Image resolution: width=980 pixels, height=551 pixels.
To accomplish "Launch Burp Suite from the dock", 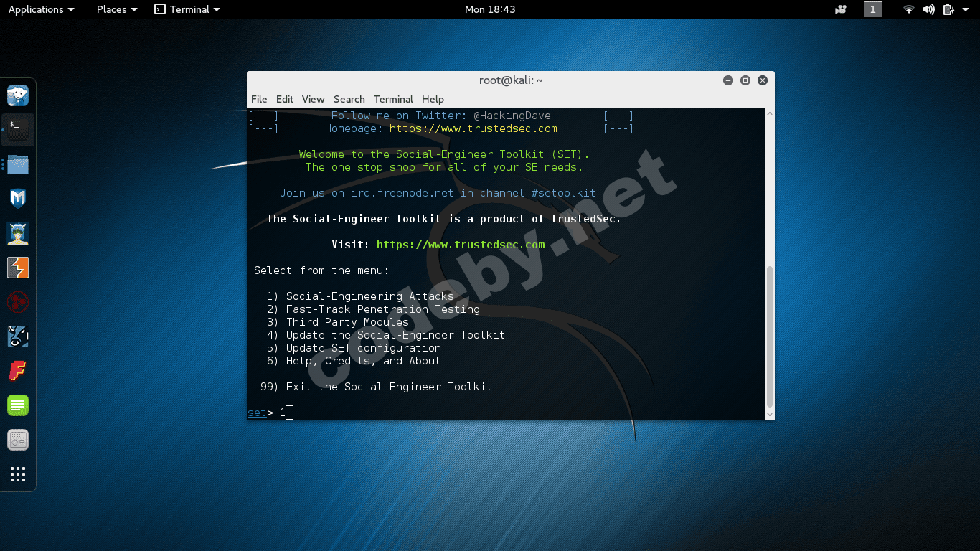I will tap(18, 268).
